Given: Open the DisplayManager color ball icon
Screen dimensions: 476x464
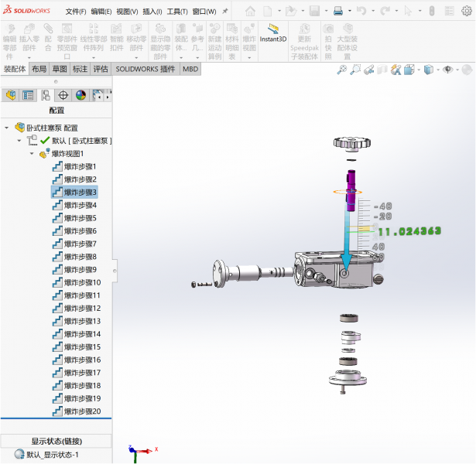Looking at the screenshot, I should [x=80, y=95].
